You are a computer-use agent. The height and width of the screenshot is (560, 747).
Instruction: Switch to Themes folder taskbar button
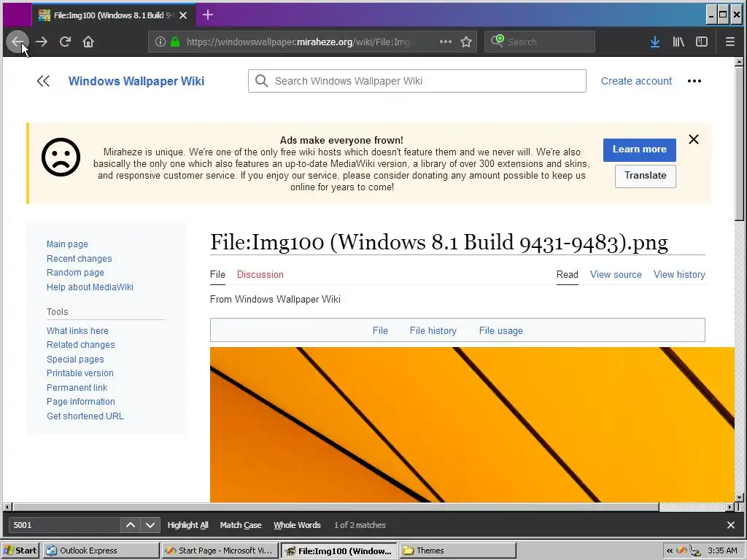pos(458,551)
